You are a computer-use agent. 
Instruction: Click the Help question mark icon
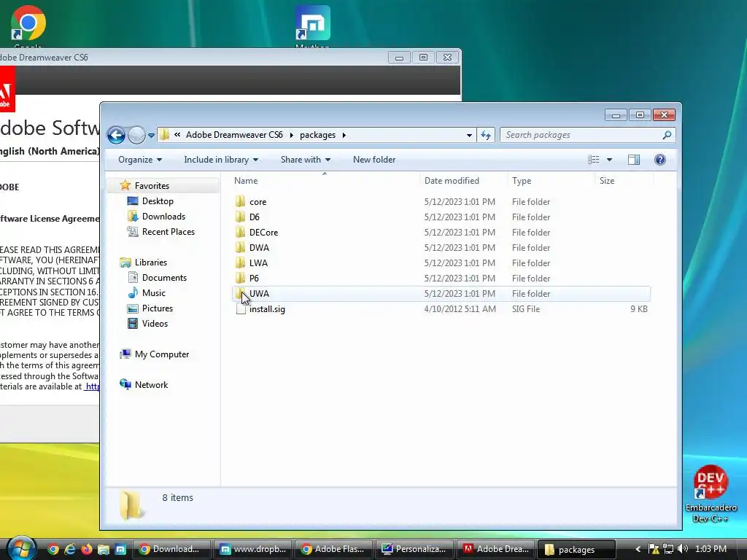pyautogui.click(x=659, y=160)
